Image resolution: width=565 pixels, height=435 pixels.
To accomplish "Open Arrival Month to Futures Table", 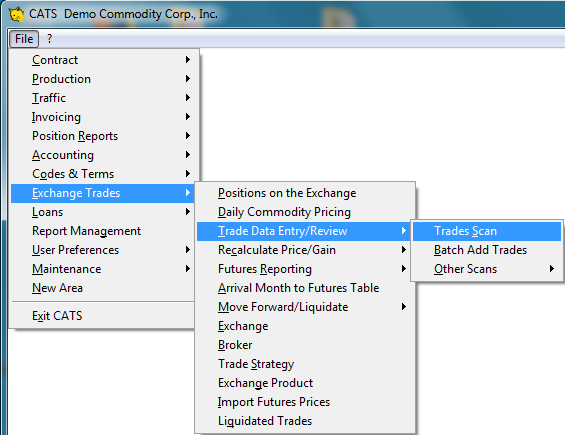I will [305, 288].
